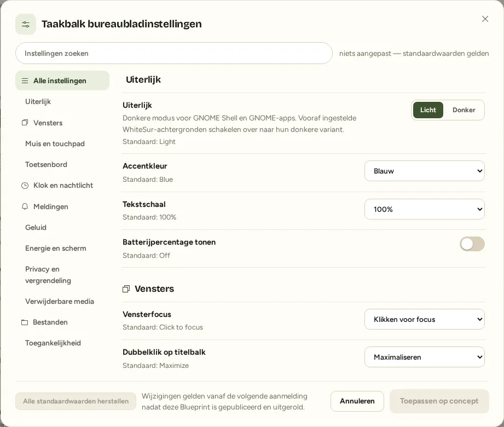
Task: Open the Dubbelklik op titelbalk dropdown
Action: 424,357
